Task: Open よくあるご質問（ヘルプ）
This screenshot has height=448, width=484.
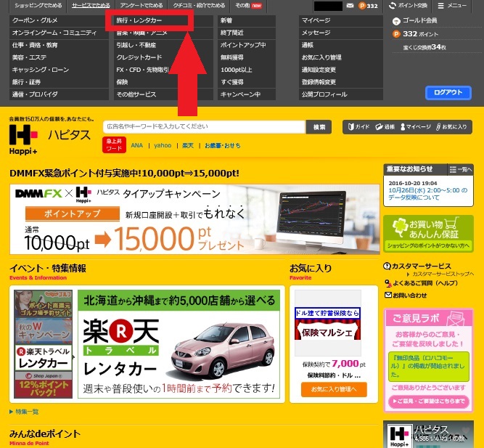Action: (422, 283)
